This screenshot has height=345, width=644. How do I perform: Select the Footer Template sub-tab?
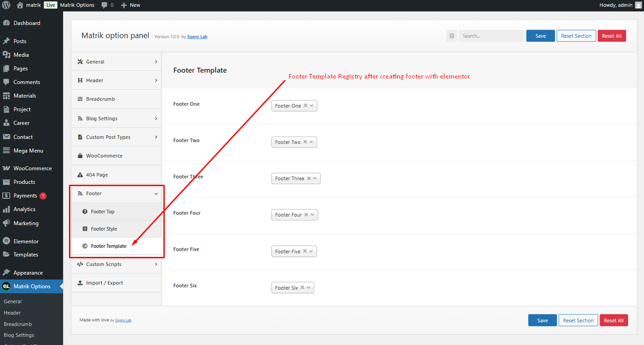116,246
